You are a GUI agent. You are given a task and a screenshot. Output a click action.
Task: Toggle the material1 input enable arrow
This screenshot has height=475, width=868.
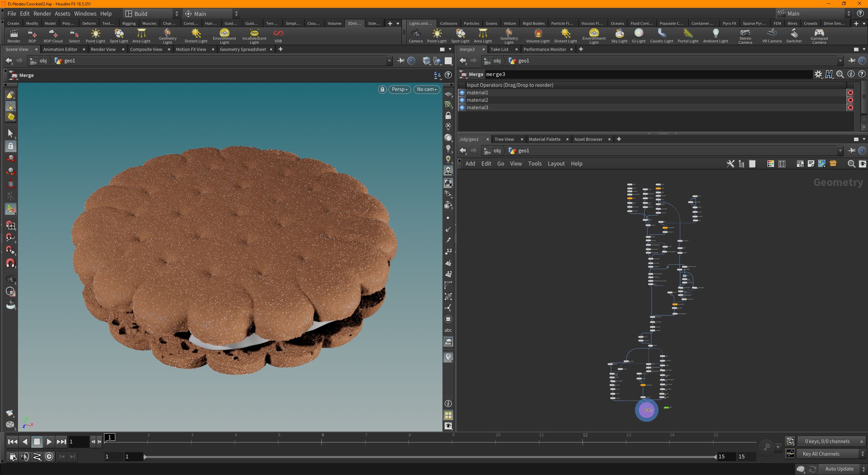(461, 93)
